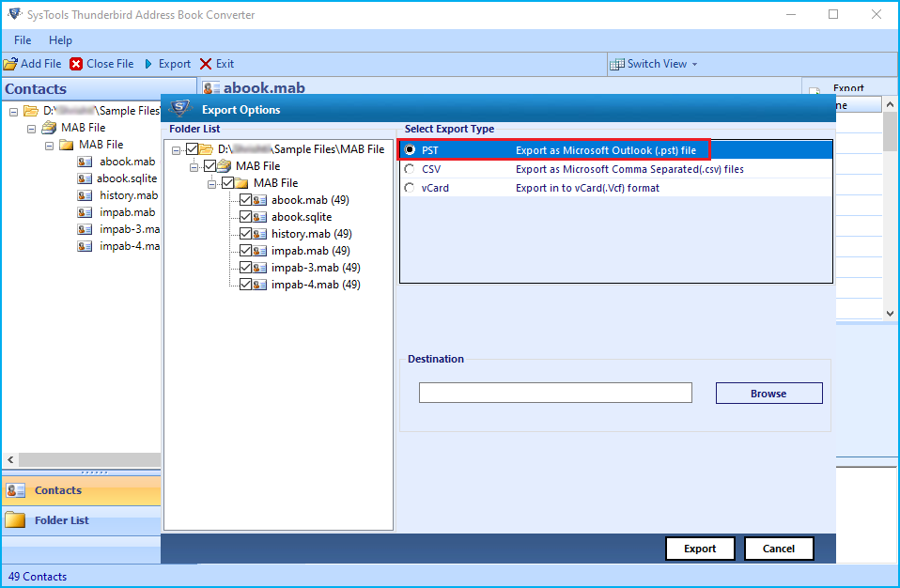The width and height of the screenshot is (900, 588).
Task: Select the CSV export radio button
Action: 410,170
